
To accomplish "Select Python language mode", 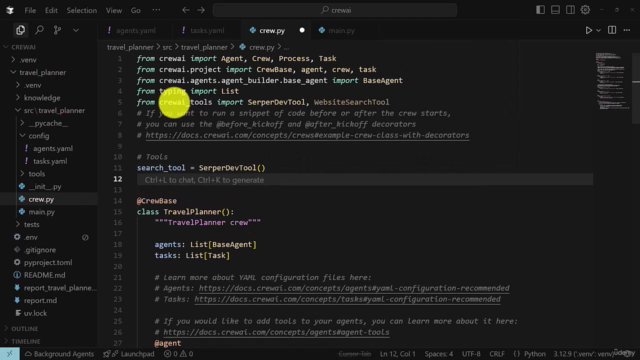I will click(x=535, y=354).
